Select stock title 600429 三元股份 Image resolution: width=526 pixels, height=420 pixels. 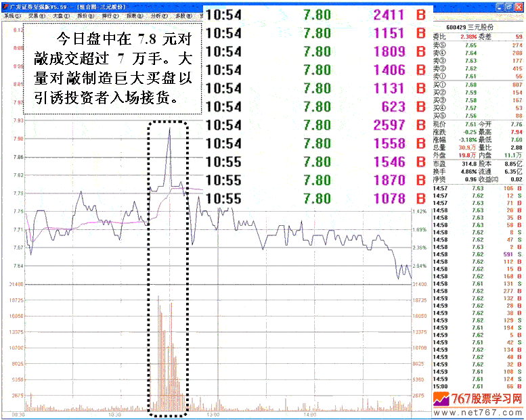[x=477, y=28]
